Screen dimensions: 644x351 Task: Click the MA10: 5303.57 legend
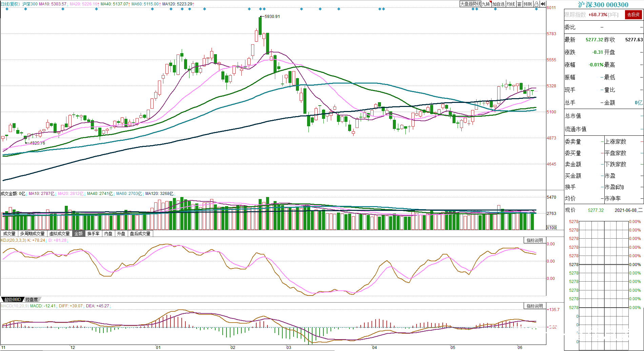click(x=53, y=4)
